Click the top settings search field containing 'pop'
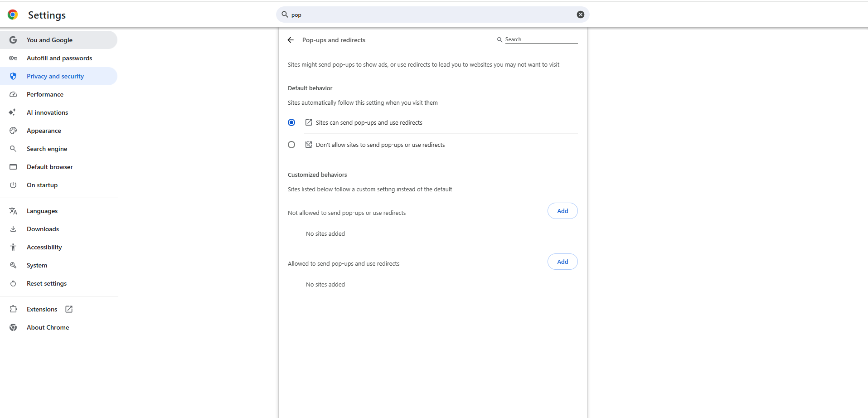The image size is (868, 418). 432,15
